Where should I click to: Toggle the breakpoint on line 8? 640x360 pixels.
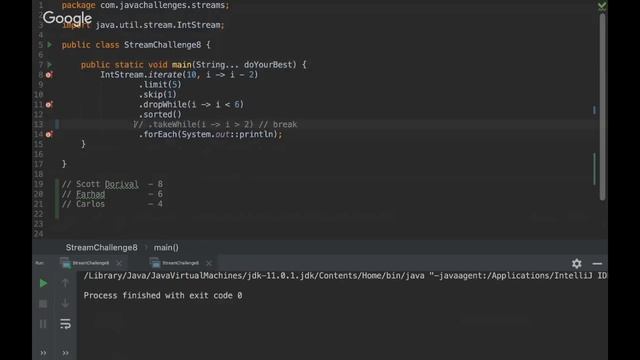click(x=49, y=75)
